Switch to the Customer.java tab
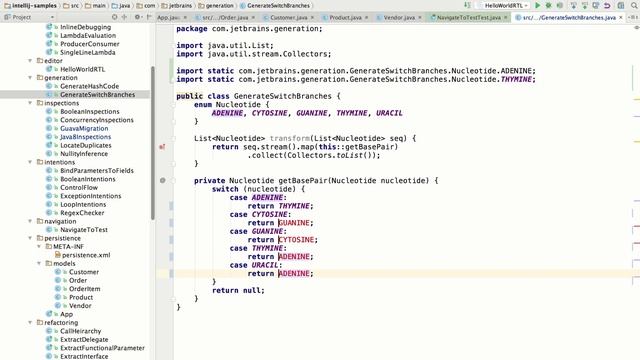Image resolution: width=640 pixels, height=360 pixels. pyautogui.click(x=288, y=18)
